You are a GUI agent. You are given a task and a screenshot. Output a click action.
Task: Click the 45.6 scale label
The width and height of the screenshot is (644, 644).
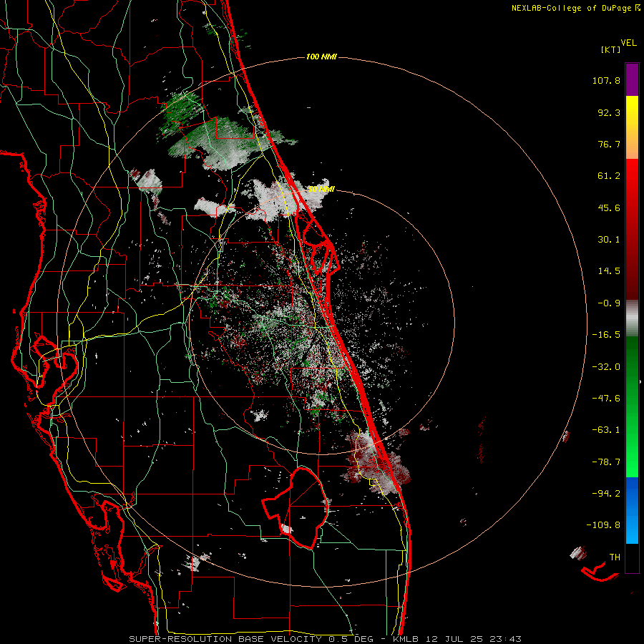pos(609,208)
